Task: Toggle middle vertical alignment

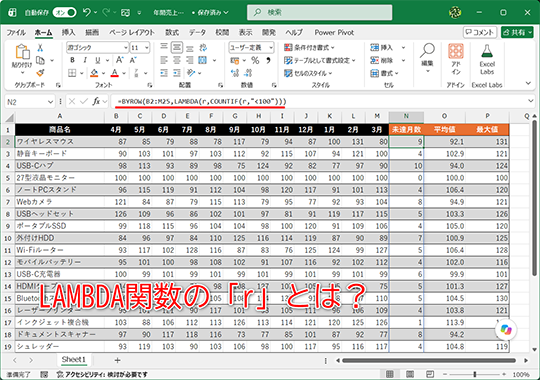Action: [177, 47]
